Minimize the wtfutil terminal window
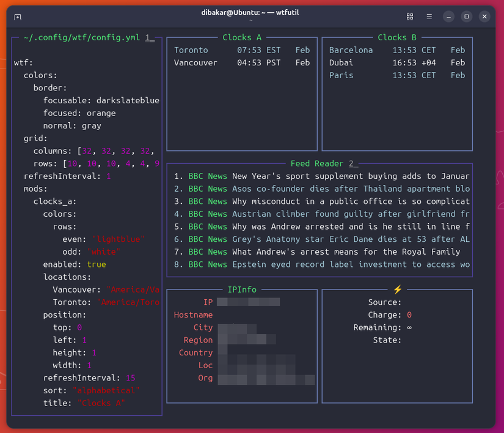 pyautogui.click(x=449, y=16)
